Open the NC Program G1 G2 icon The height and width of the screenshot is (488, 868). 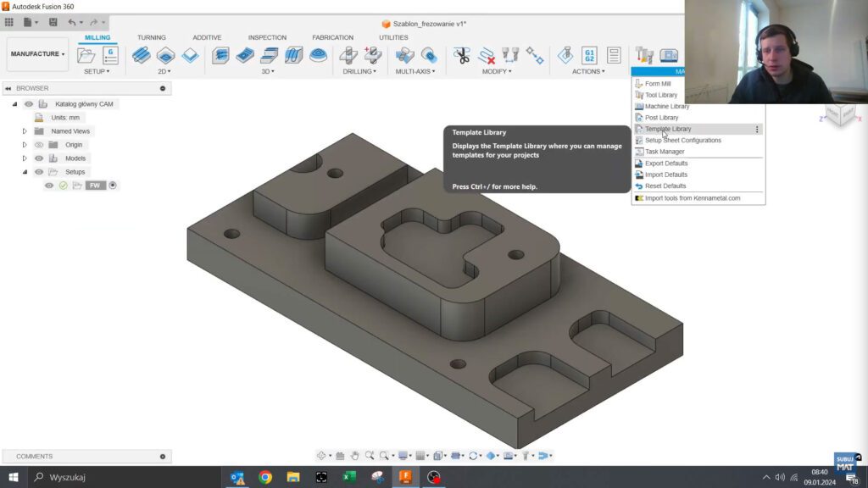coord(589,56)
